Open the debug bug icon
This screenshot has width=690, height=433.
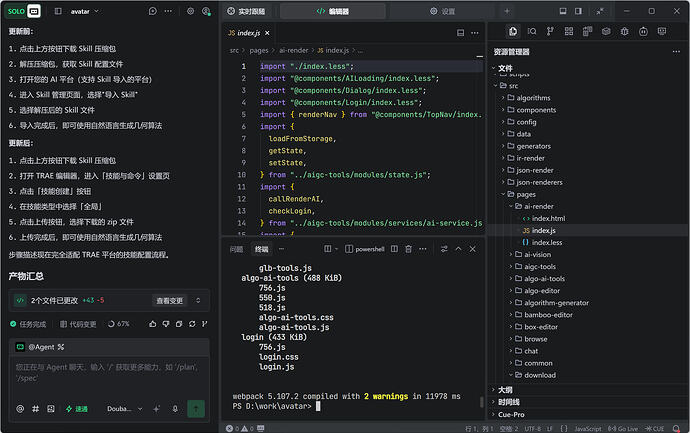(624, 31)
